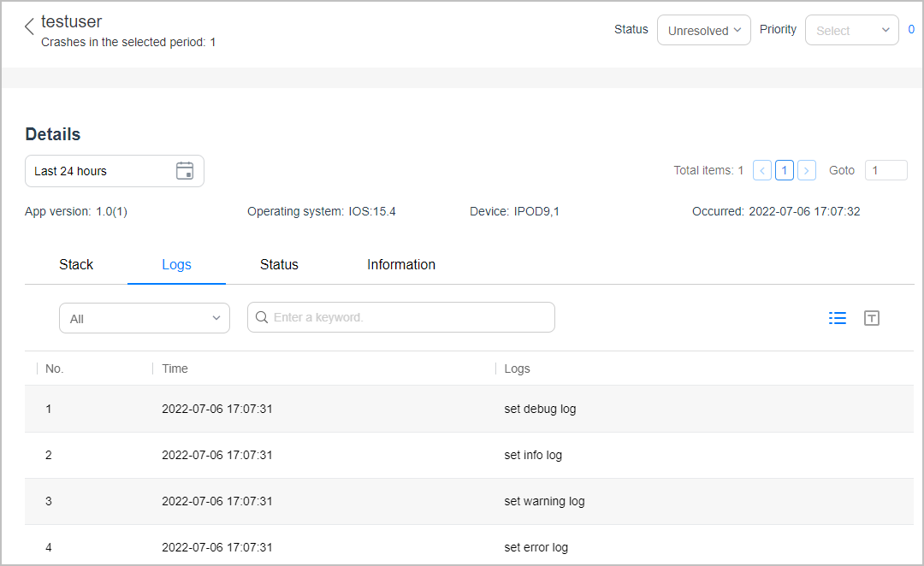Open the Priority select dropdown
Viewport: 924px width, 566px height.
(x=851, y=30)
